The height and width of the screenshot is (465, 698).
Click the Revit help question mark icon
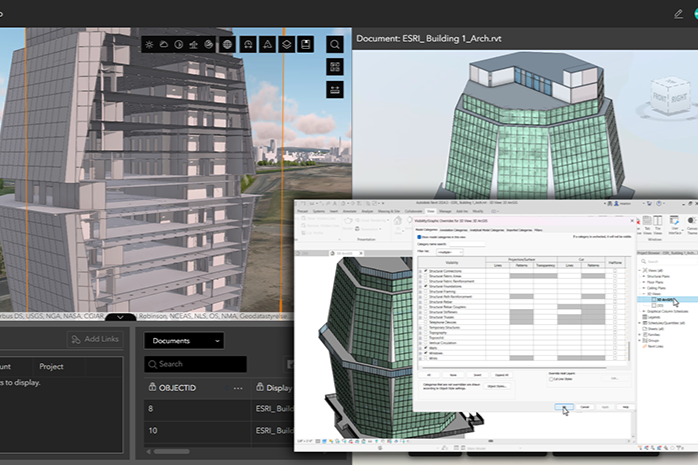click(x=659, y=203)
